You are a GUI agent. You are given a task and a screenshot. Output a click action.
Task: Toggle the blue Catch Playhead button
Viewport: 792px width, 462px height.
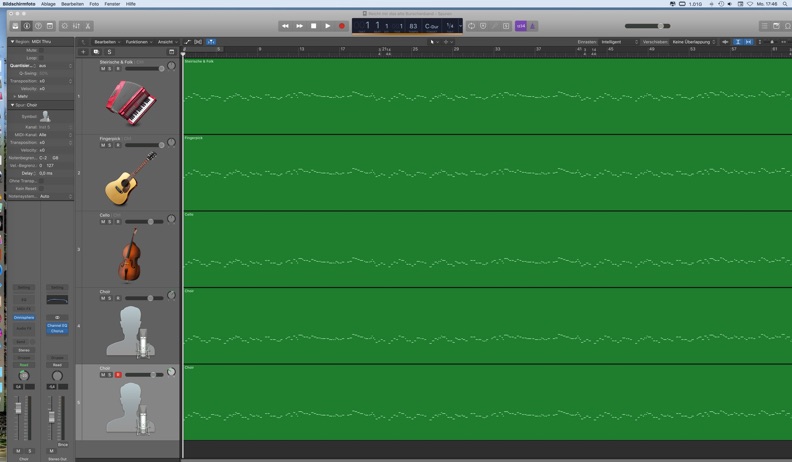click(x=211, y=42)
